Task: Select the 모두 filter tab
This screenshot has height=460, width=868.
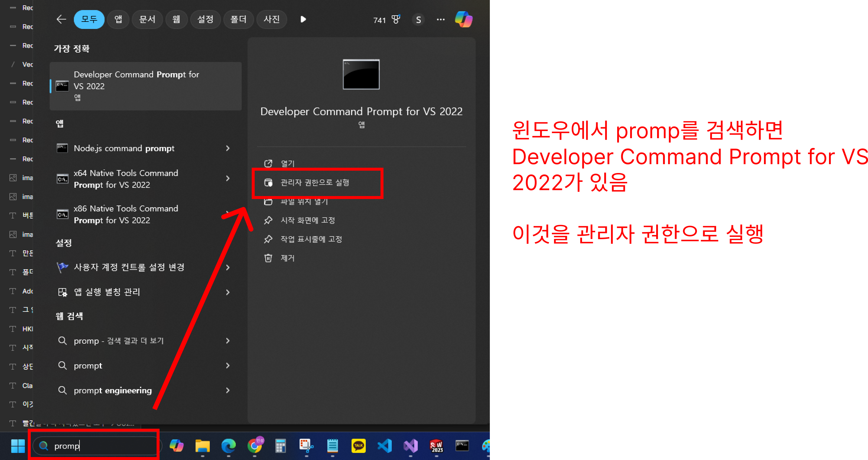Action: click(89, 19)
